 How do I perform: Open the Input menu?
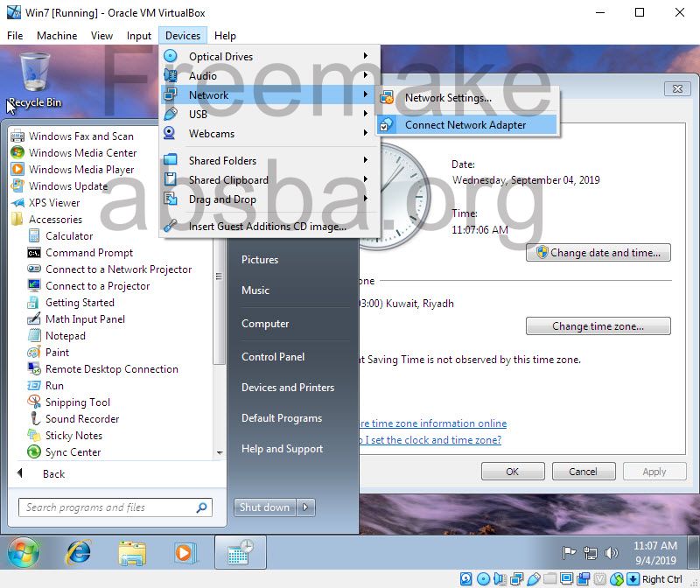(x=139, y=36)
